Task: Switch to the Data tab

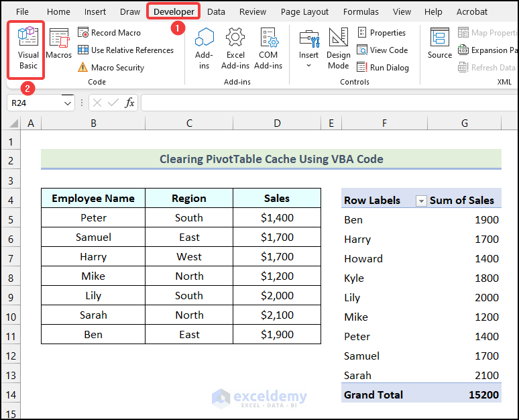Action: tap(216, 12)
